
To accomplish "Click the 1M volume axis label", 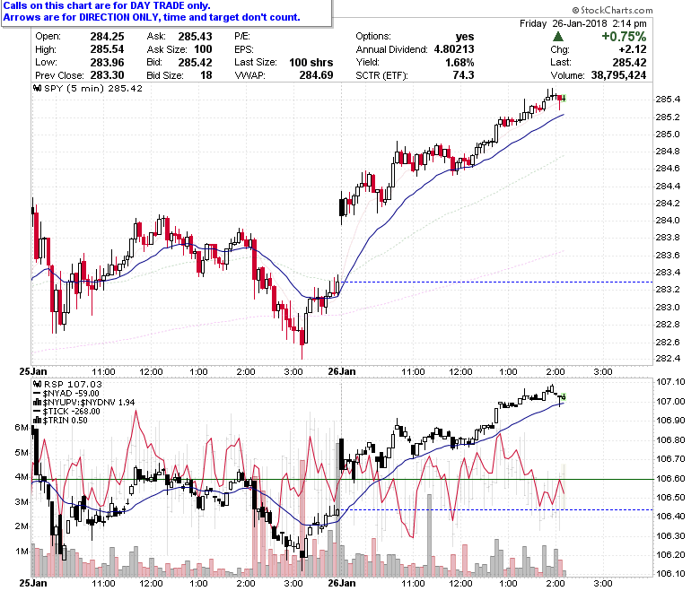I will [22, 552].
